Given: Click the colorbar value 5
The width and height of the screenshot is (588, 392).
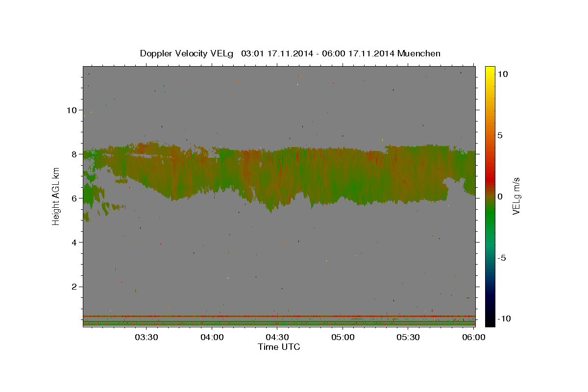Looking at the screenshot, I should (500, 135).
